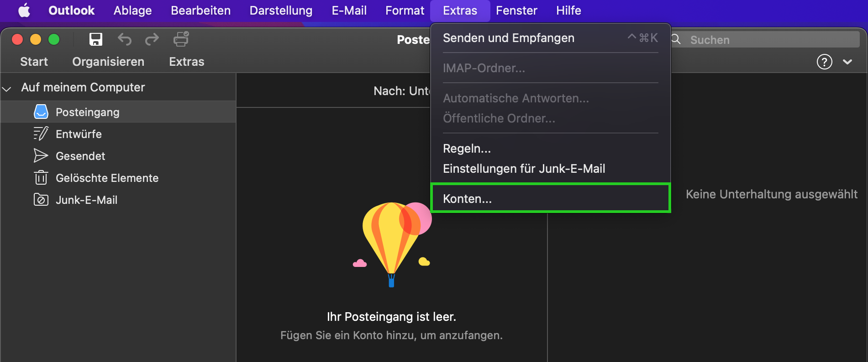Select the Gelöschte Elemente folder
This screenshot has height=362, width=868.
tap(118, 178)
